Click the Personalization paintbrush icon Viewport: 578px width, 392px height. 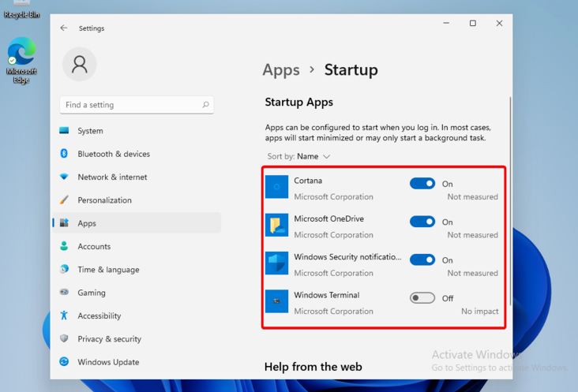[x=64, y=200]
